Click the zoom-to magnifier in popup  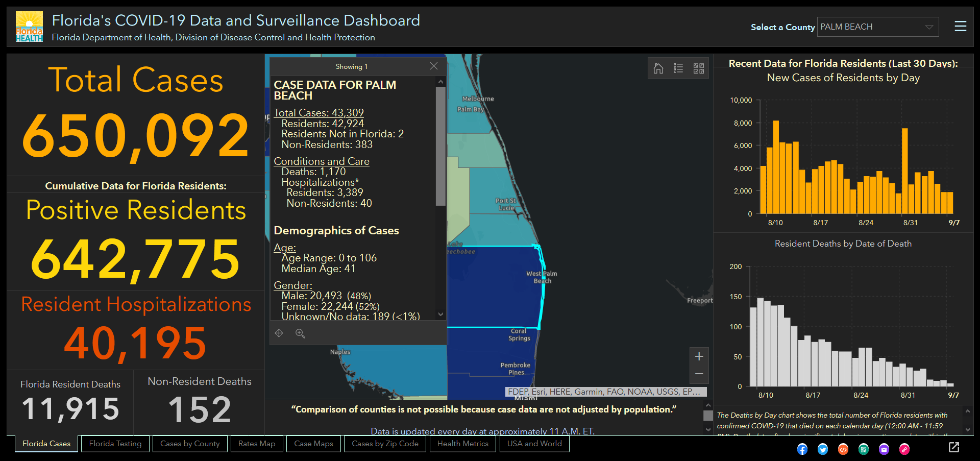(300, 333)
